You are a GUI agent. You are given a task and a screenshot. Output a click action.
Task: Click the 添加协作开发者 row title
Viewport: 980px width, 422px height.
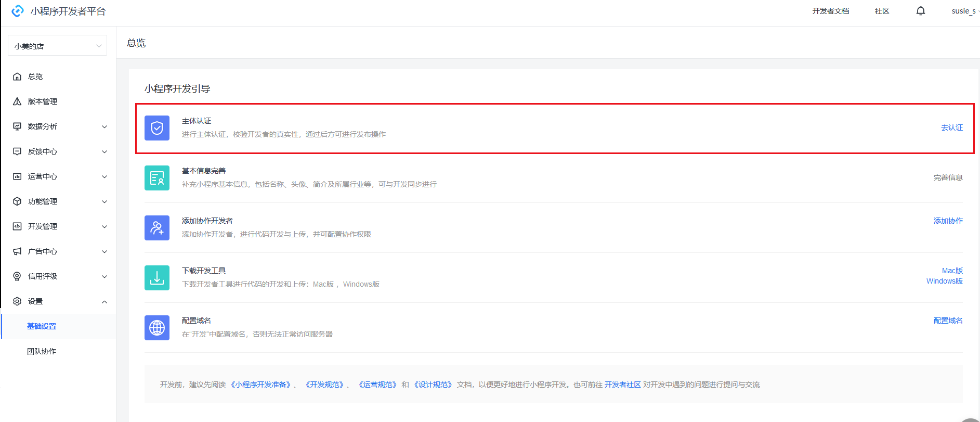pos(207,221)
